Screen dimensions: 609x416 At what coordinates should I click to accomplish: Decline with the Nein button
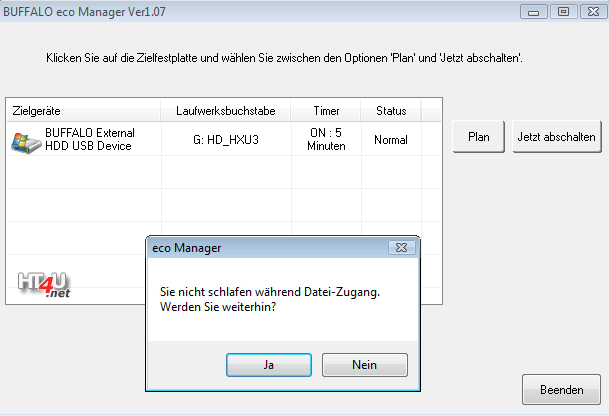pos(365,365)
